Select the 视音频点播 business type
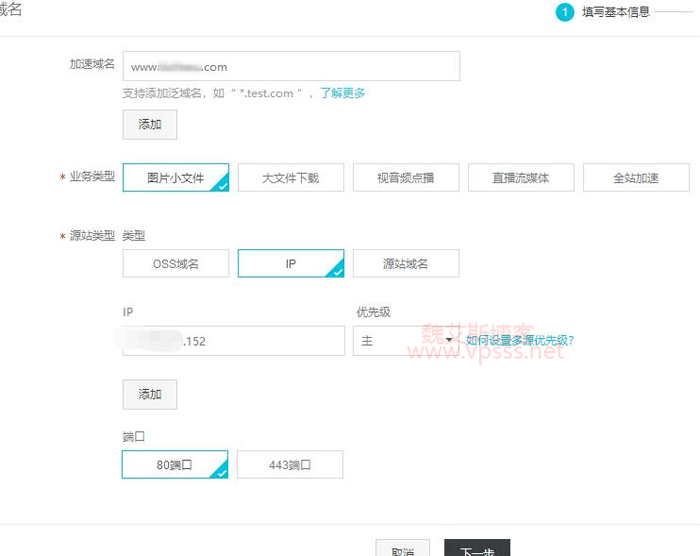 point(405,178)
